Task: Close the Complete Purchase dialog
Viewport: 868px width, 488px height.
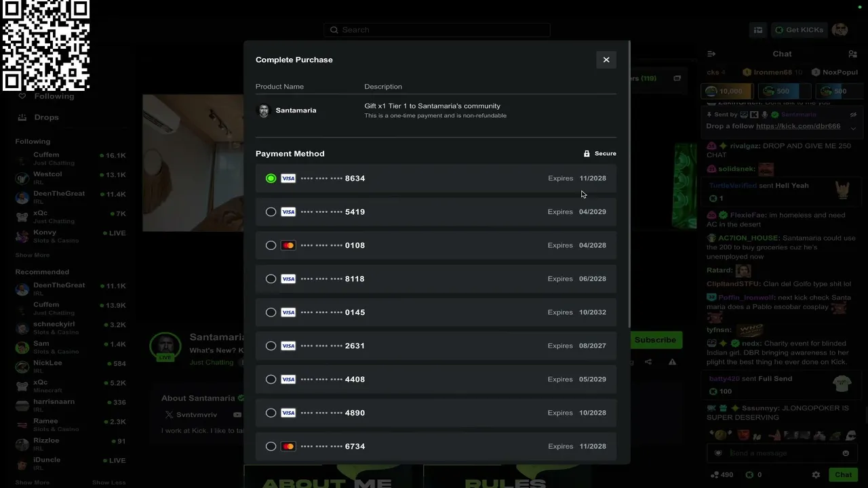Action: 606,60
